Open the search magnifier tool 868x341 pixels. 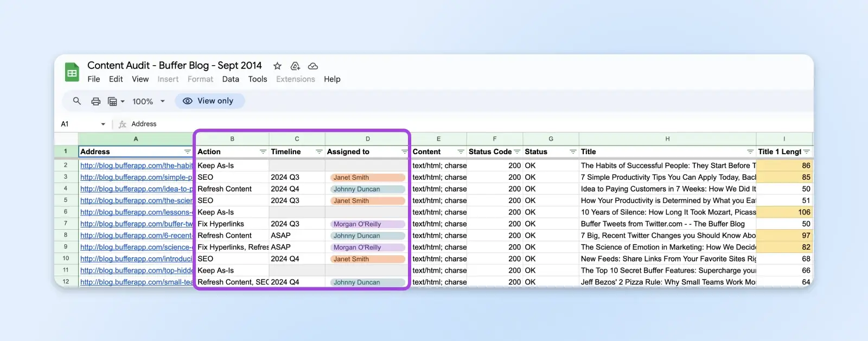[77, 101]
